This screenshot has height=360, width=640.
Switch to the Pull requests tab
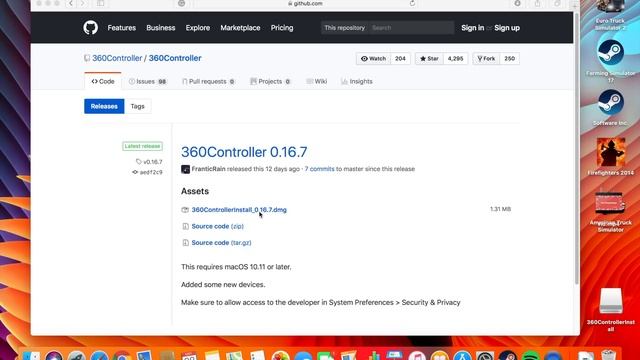[208, 81]
